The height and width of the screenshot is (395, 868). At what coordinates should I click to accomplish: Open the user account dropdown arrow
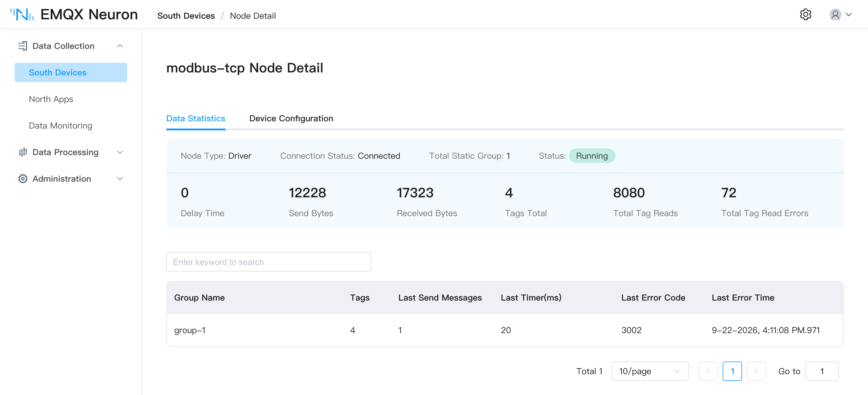tap(849, 14)
